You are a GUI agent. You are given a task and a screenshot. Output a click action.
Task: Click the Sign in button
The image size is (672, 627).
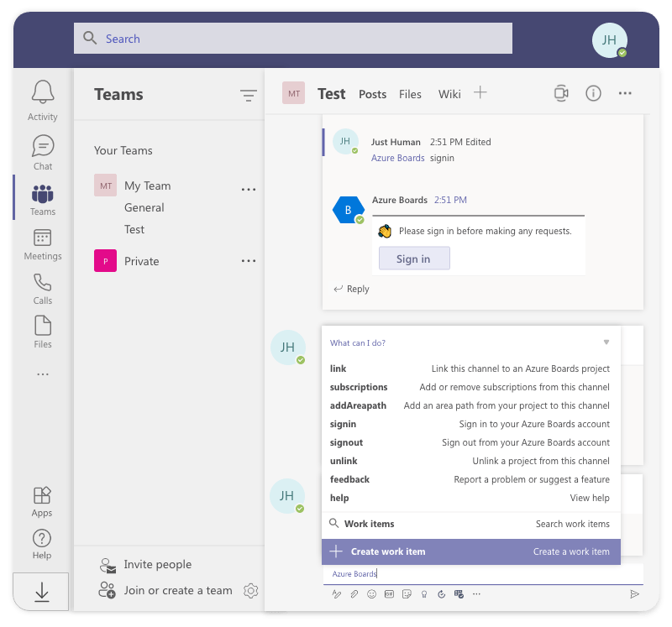[413, 258]
